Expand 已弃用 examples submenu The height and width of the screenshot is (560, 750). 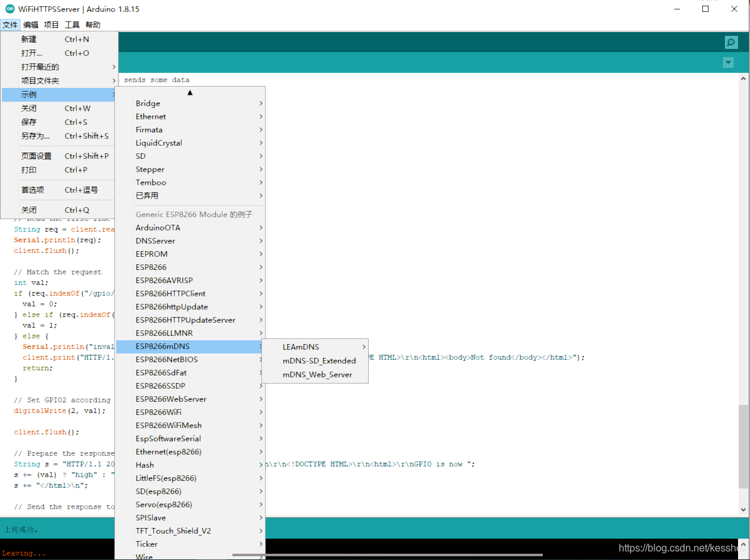click(190, 196)
